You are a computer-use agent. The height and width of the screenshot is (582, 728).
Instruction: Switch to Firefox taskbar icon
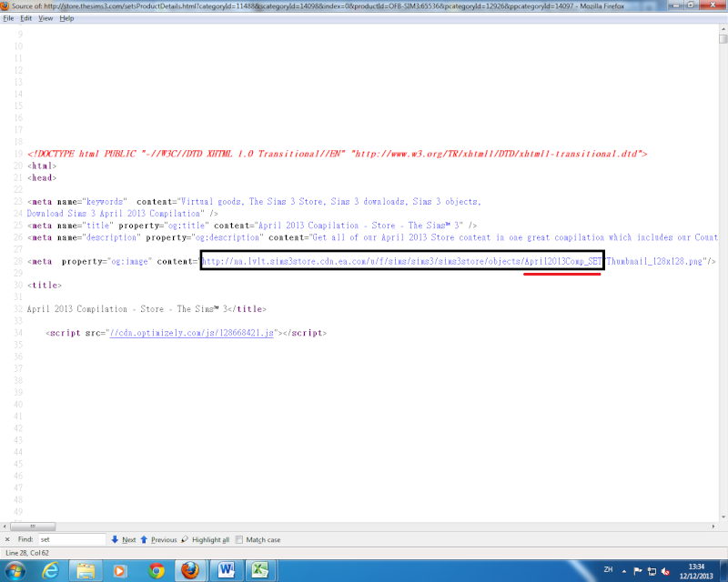point(190,570)
